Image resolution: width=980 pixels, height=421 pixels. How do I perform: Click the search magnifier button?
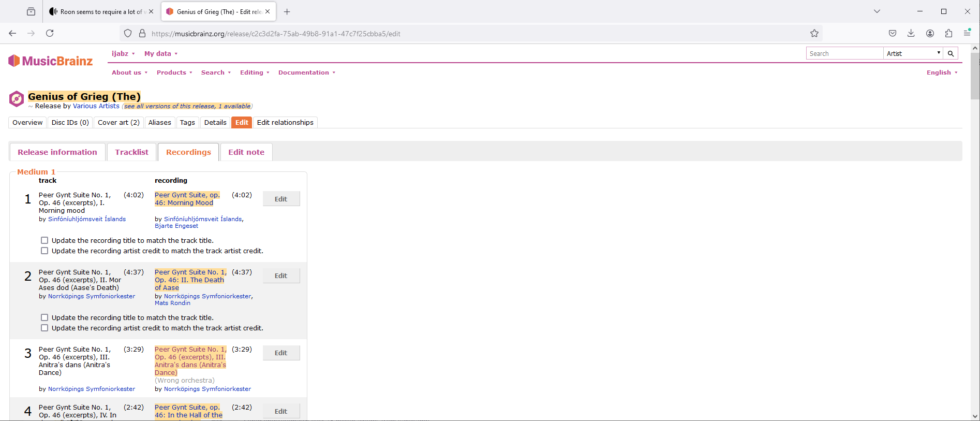tap(951, 53)
